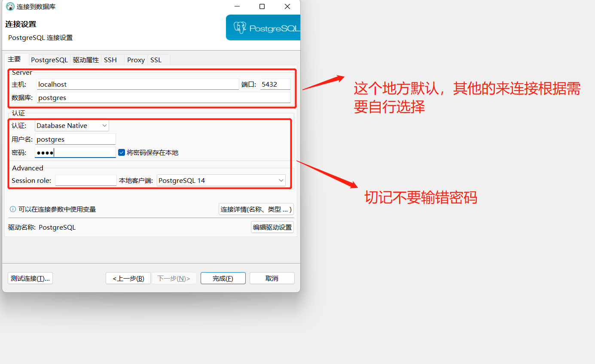Minimize the 连接到数据库 dialog window

pos(237,6)
